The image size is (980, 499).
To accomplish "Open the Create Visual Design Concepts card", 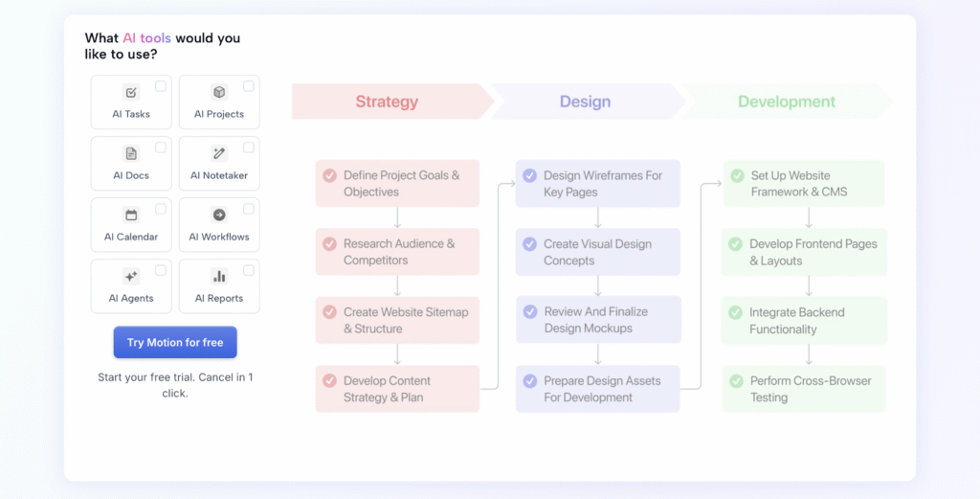I will [x=598, y=252].
